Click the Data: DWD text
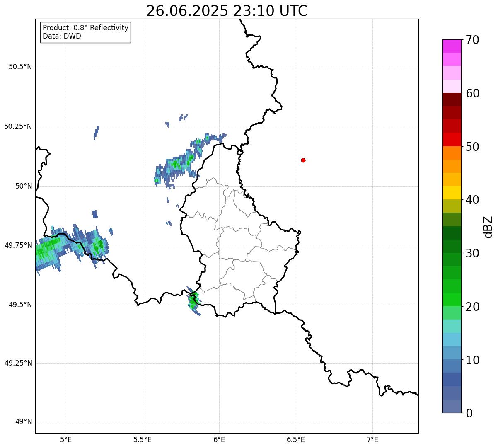Screen dimensions: 498x448 [62, 36]
